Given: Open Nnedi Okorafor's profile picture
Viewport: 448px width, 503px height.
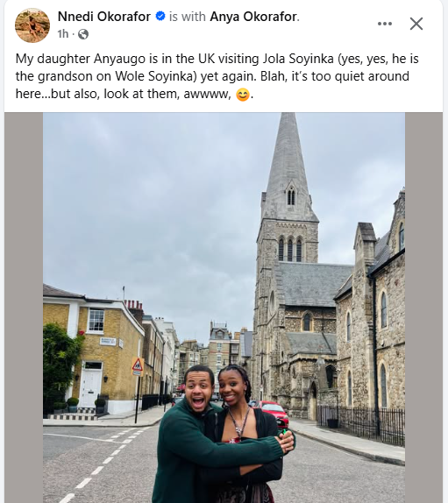Looking at the screenshot, I should coord(32,25).
